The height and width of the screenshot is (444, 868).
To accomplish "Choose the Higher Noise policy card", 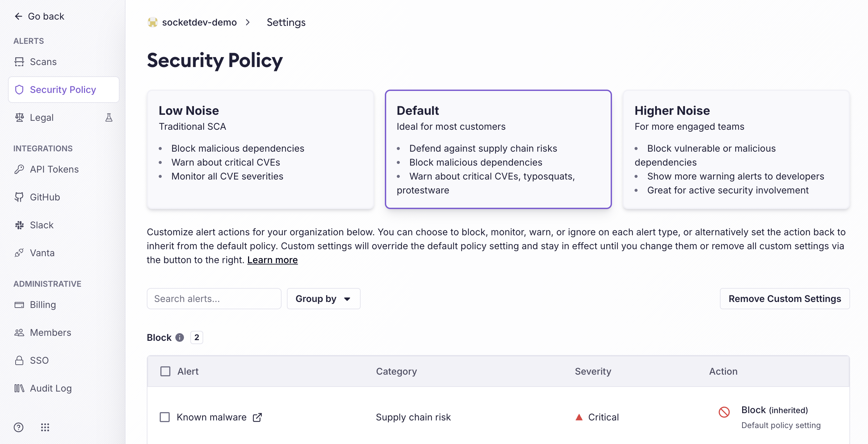I will tap(736, 149).
